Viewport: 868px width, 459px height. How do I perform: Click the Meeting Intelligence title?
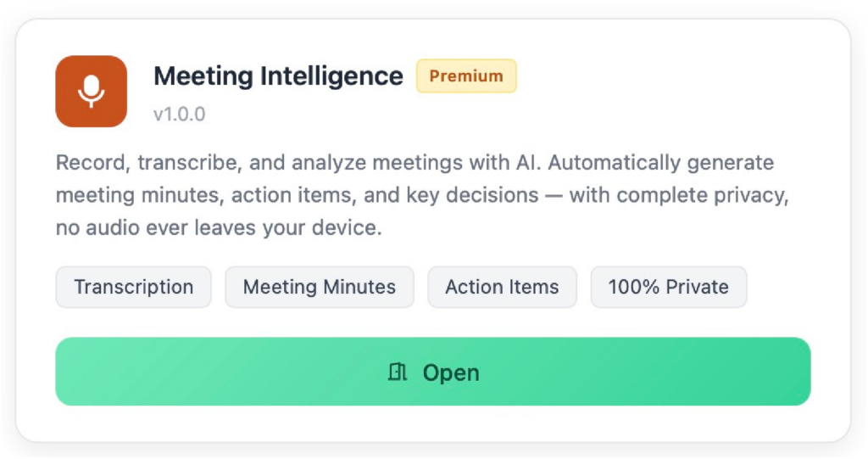coord(278,76)
